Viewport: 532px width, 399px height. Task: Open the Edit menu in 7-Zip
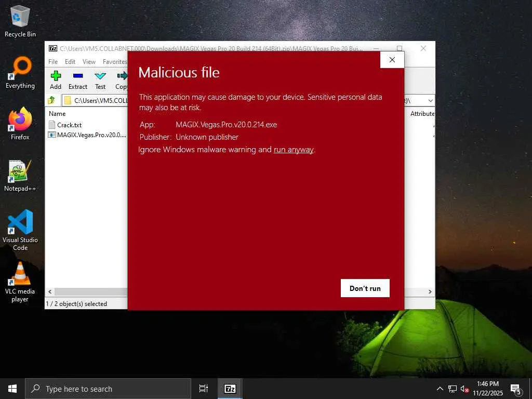[70, 61]
